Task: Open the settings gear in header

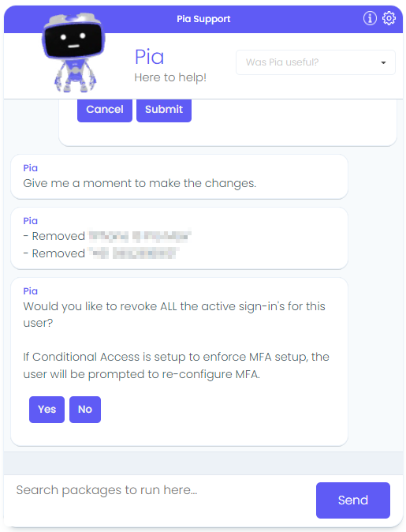Action: (x=389, y=18)
